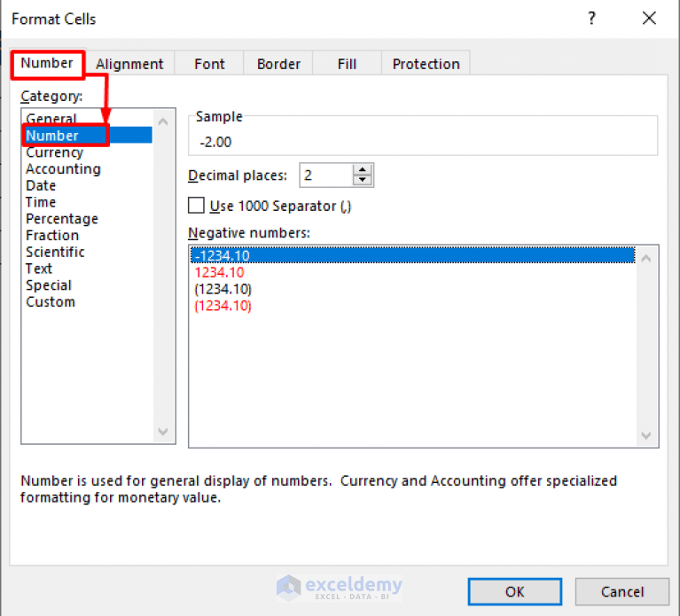This screenshot has width=680, height=616.
Task: Pick the Time category
Action: coord(87,202)
